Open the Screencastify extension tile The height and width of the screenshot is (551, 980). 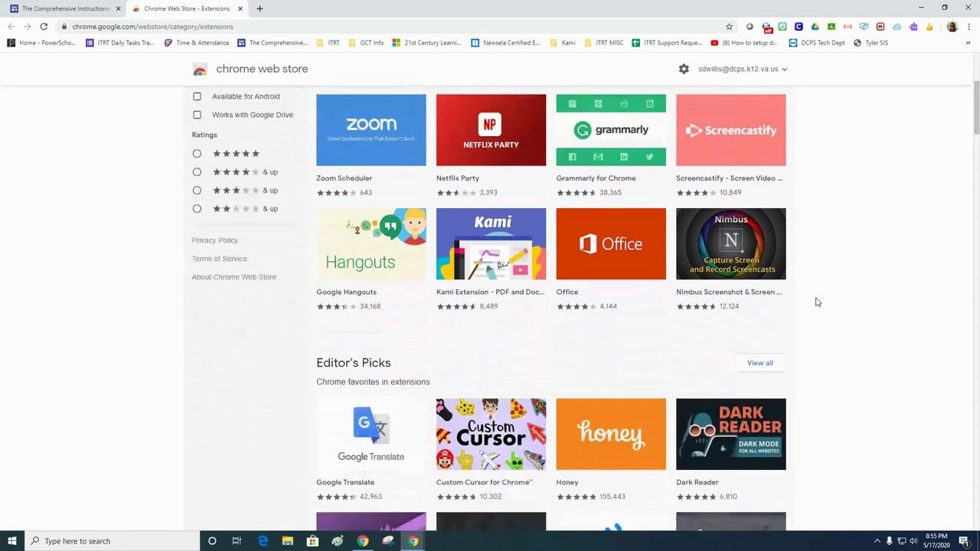[731, 145]
